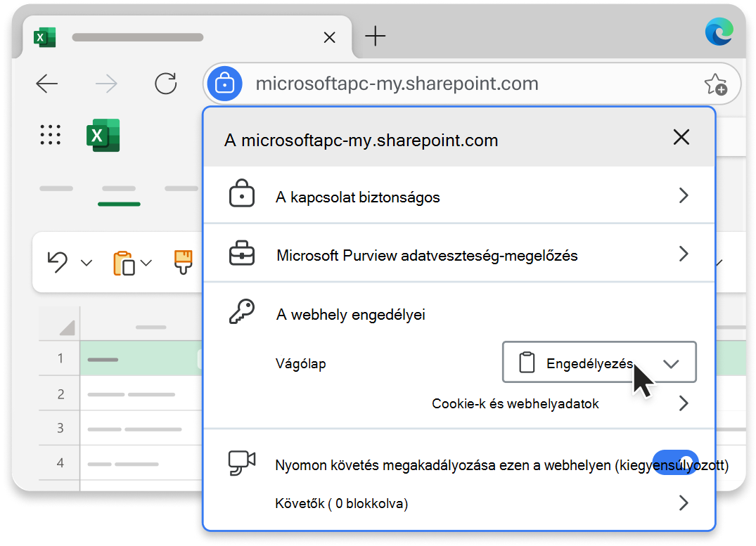Toggle tracking prevention switch for this site
The width and height of the screenshot is (756, 546).
(x=675, y=462)
